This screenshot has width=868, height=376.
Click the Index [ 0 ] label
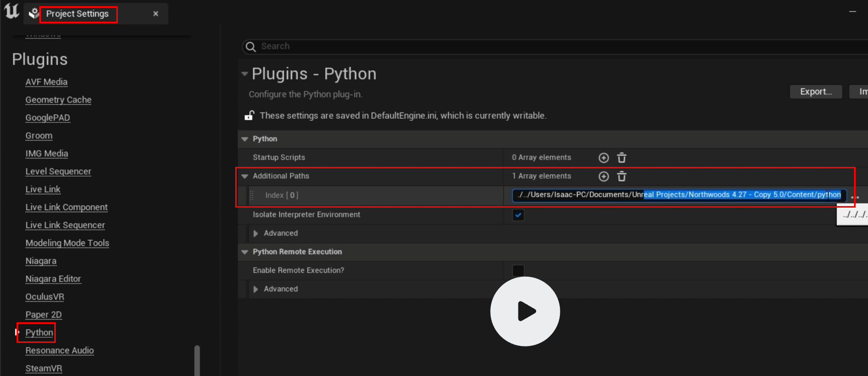point(282,195)
